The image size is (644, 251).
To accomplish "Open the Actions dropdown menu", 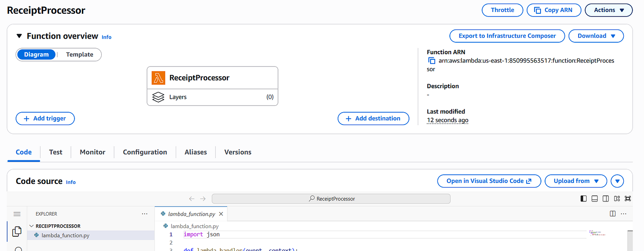I will pos(609,10).
